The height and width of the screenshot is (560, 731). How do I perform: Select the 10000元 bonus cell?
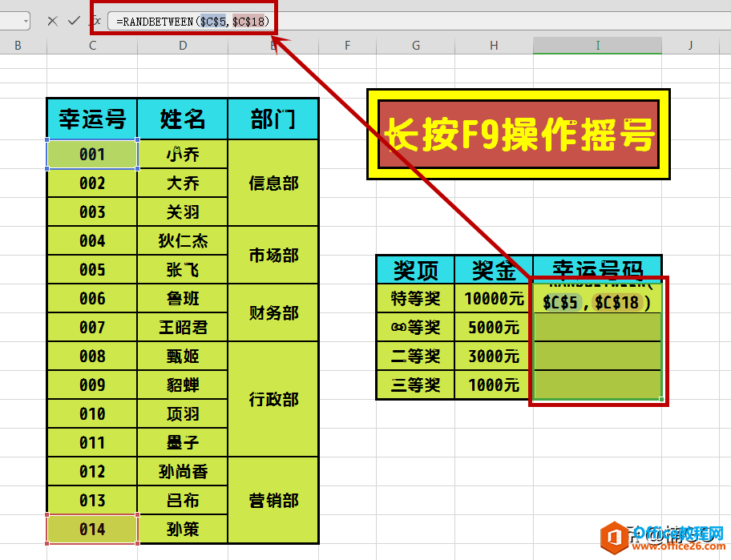(494, 299)
